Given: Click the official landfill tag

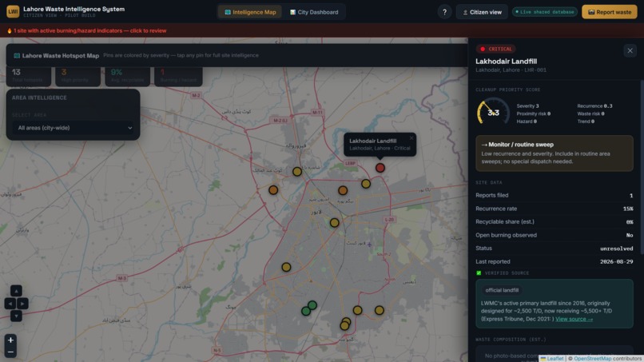Looking at the screenshot, I should (502, 290).
